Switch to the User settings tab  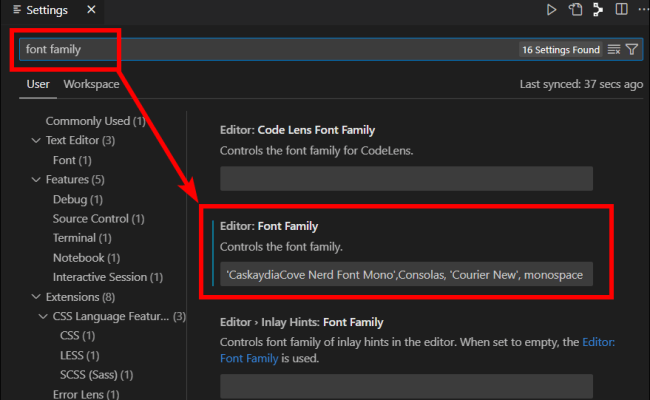point(38,84)
